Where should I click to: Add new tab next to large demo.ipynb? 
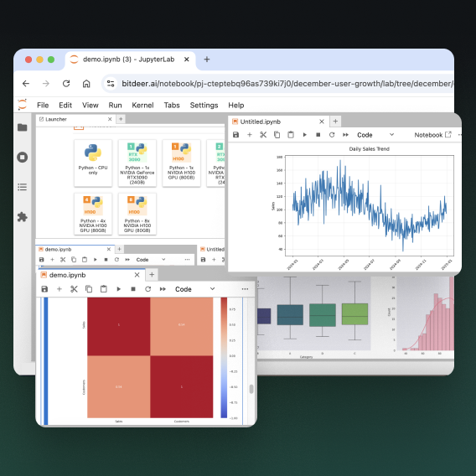[152, 275]
